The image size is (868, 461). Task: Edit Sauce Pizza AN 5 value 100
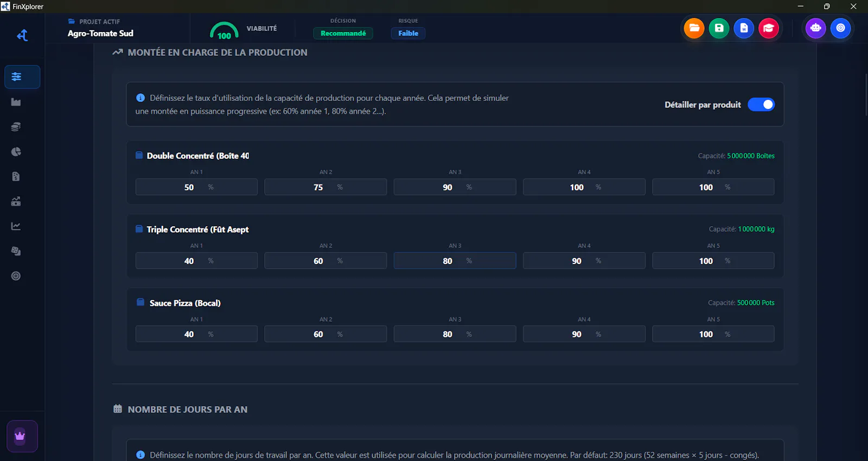point(713,334)
